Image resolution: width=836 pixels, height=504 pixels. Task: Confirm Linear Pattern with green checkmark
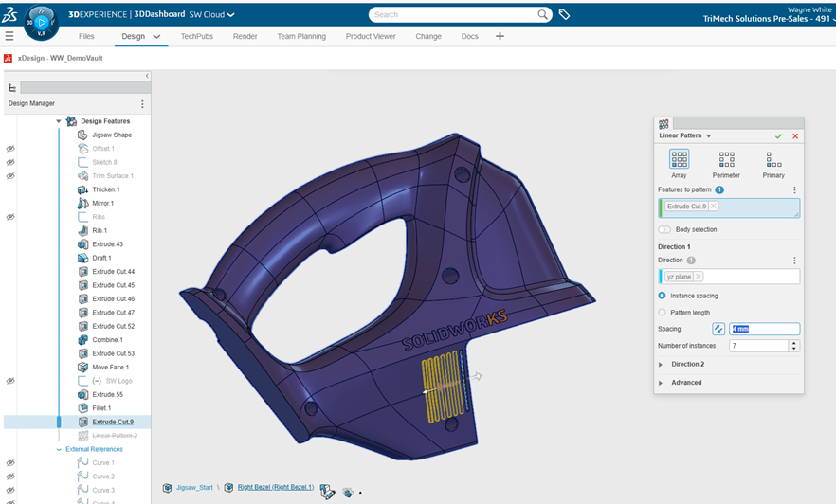[x=778, y=136]
